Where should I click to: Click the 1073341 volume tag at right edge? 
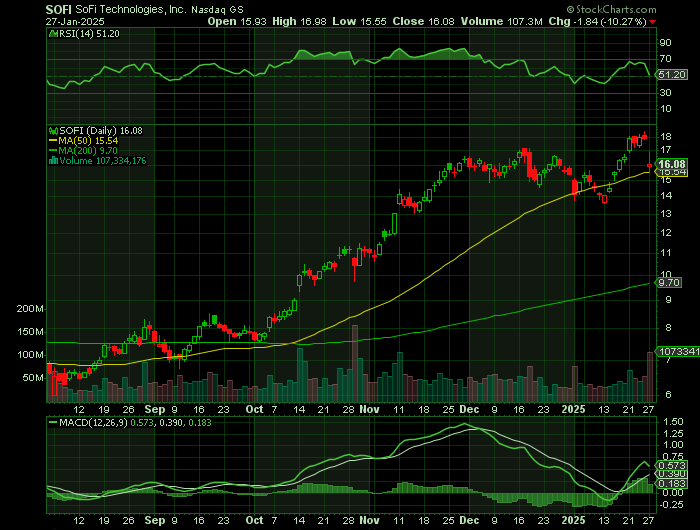pos(678,352)
